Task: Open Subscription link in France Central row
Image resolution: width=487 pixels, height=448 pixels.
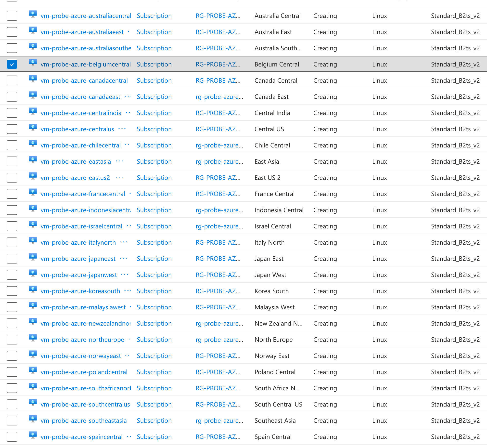Action: coord(154,194)
